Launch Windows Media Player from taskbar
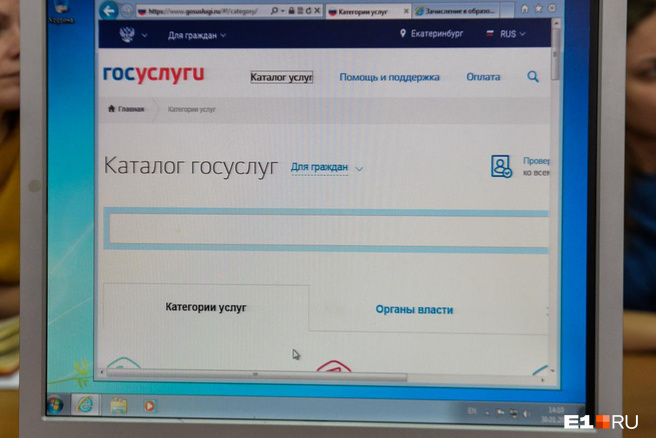This screenshot has height=438, width=656. coord(149,406)
